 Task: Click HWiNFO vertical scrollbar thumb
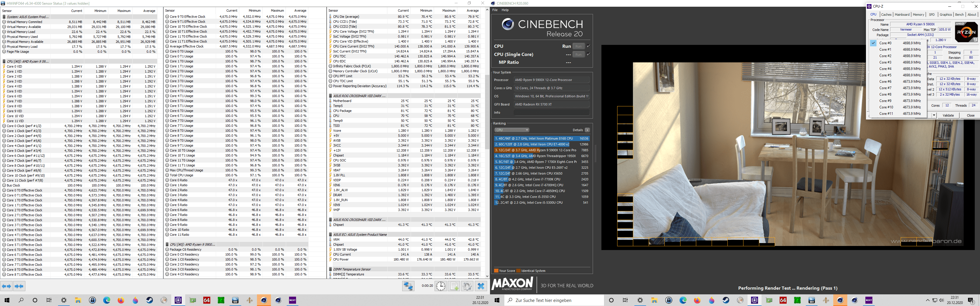click(x=487, y=112)
